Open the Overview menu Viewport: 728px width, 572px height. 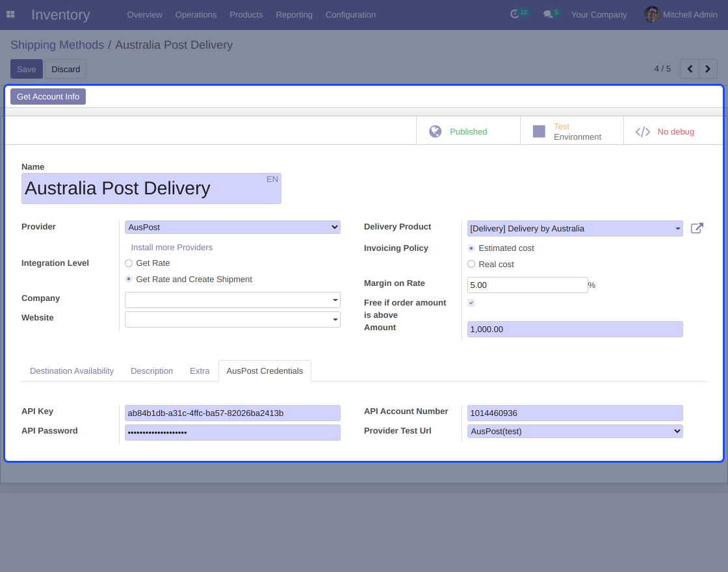click(145, 15)
